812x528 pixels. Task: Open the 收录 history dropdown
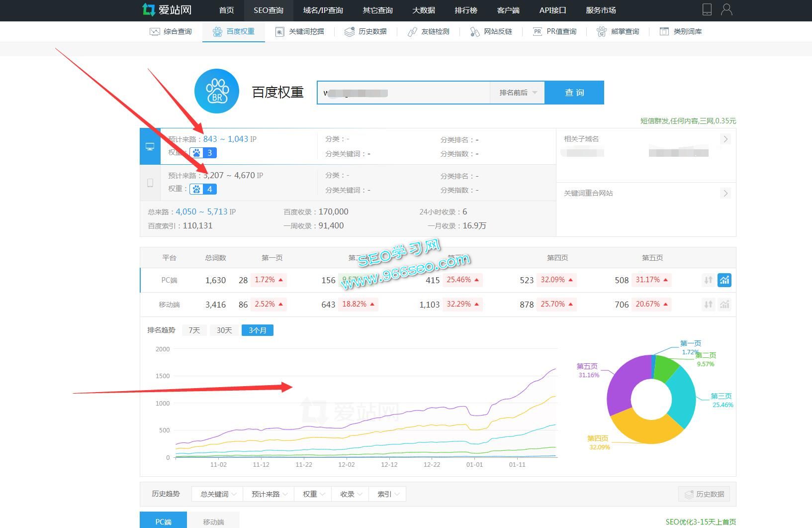pos(351,494)
